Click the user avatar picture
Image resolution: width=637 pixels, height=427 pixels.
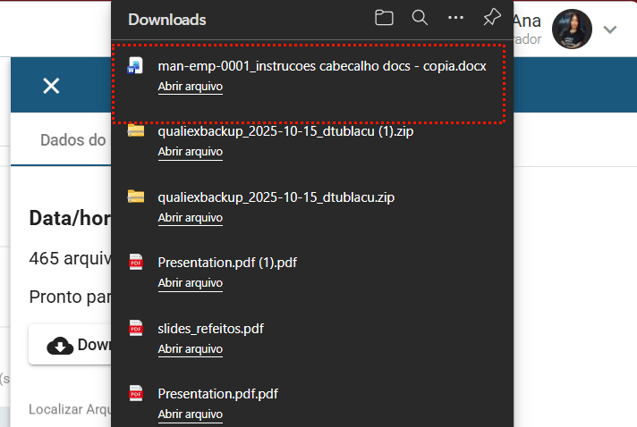(572, 29)
